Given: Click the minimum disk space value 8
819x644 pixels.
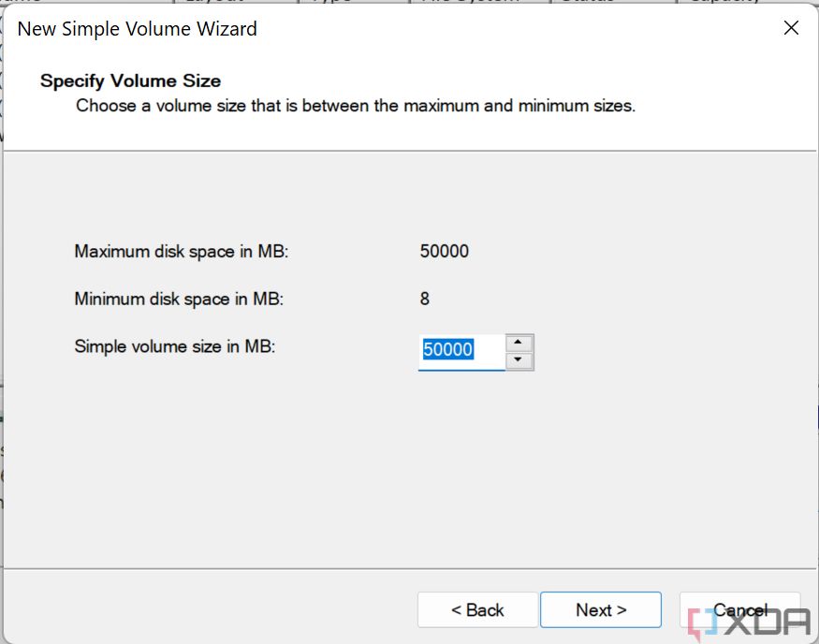Looking at the screenshot, I should [x=425, y=300].
